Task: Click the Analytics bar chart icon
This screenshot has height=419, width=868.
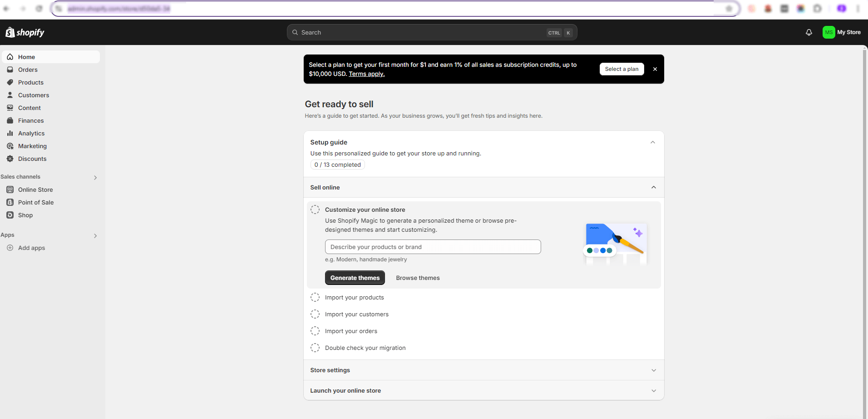Action: (10, 133)
